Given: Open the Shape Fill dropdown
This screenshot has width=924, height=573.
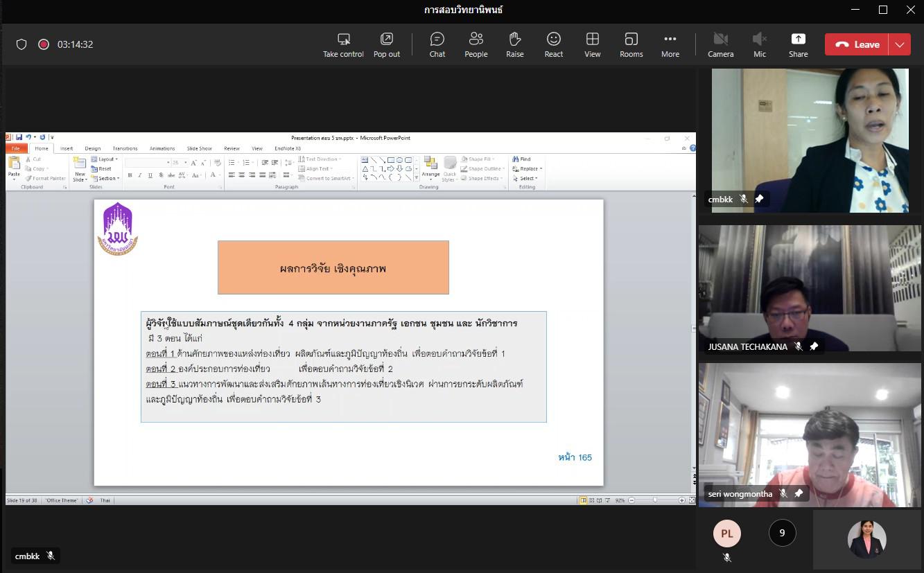Looking at the screenshot, I should coord(478,159).
